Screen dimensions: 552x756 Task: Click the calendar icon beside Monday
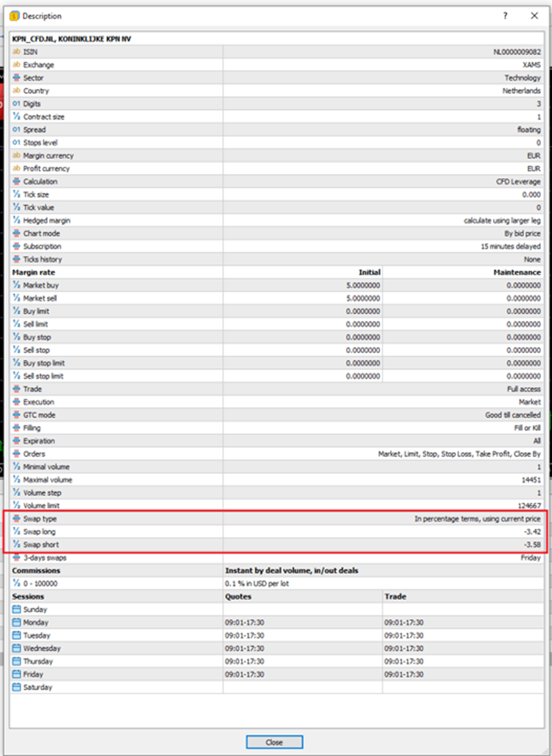15,622
